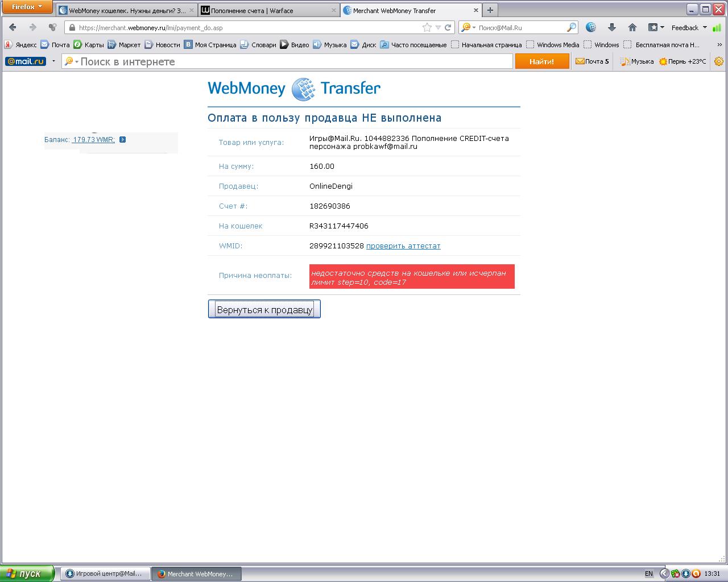Close the WebMoney кошелек tab

click(191, 10)
